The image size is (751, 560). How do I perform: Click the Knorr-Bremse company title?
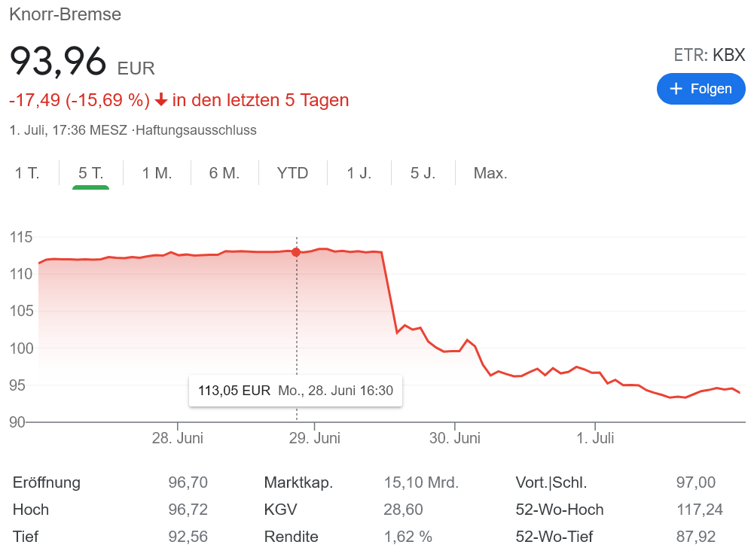tap(65, 14)
